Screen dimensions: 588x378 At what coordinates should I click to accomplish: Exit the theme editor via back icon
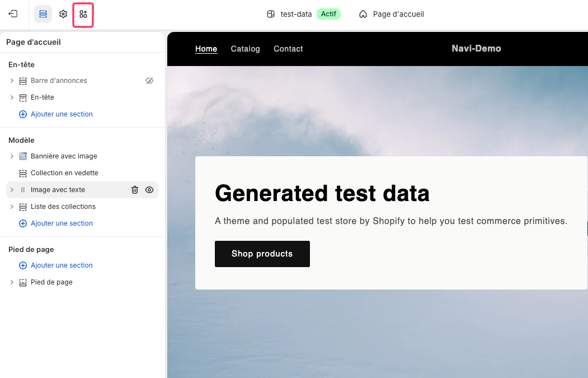pos(13,14)
